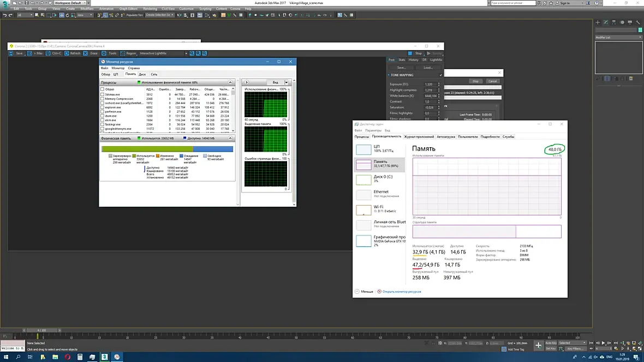Open the Подробности tab in Task Manager
This screenshot has height=362, width=644.
(490, 137)
